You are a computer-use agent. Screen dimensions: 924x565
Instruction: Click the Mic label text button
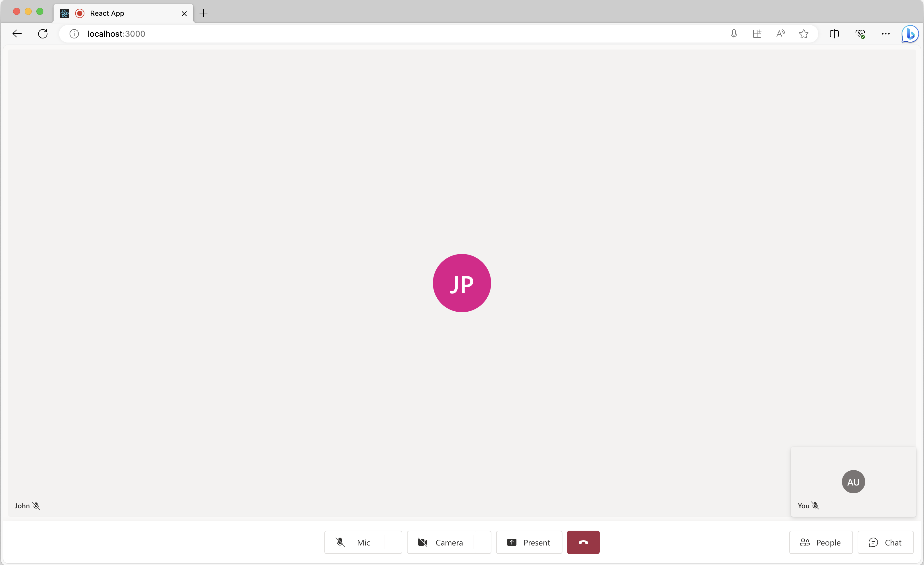point(362,543)
